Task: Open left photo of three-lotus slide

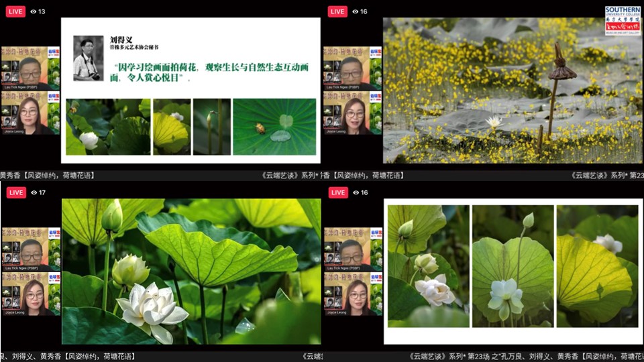Action: point(429,266)
